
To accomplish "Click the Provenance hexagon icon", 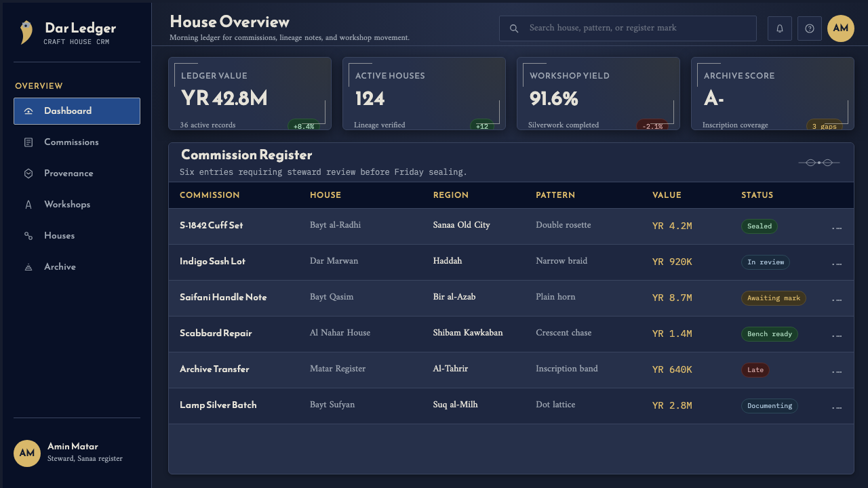I will 28,174.
